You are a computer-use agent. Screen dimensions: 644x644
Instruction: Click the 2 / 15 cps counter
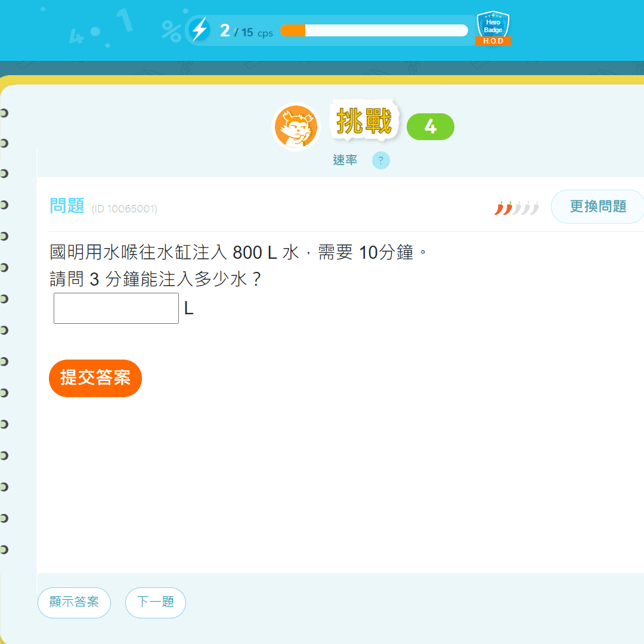click(246, 31)
